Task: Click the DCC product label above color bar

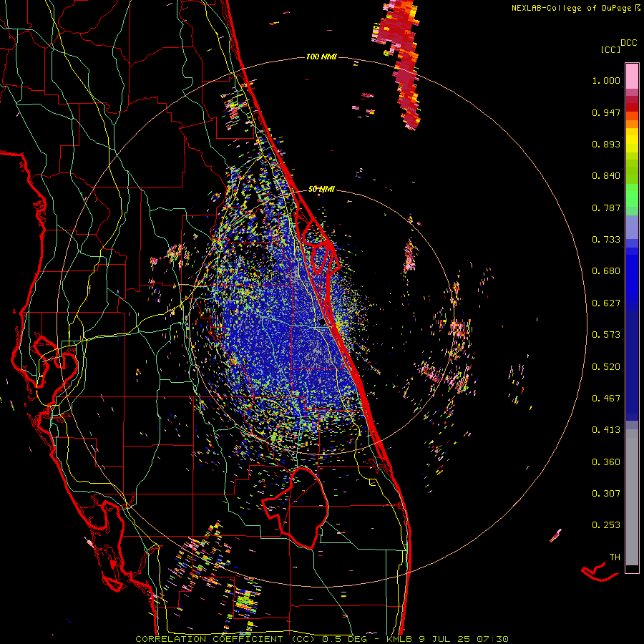Action: 628,43
